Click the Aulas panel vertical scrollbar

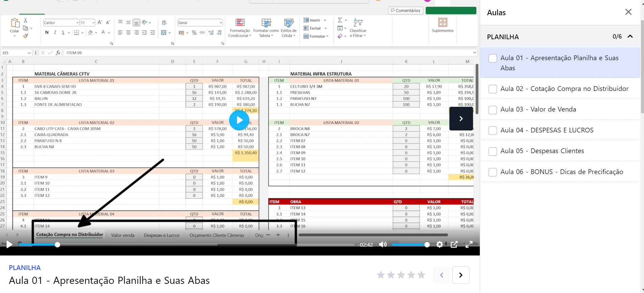pyautogui.click(x=642, y=67)
